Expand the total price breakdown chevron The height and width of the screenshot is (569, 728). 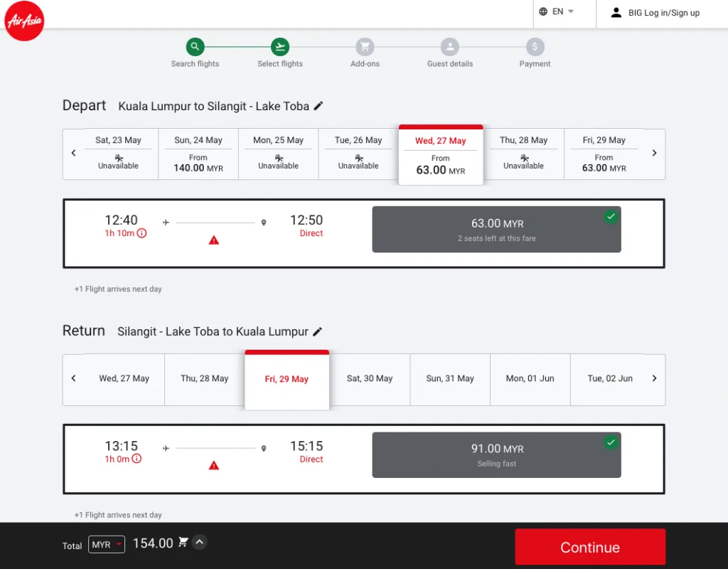coord(200,543)
